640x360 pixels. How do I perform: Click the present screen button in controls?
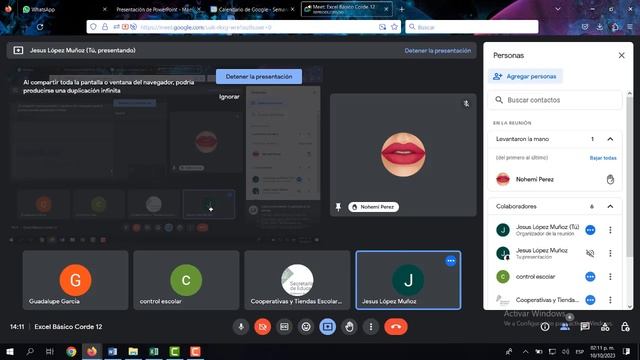click(x=327, y=327)
